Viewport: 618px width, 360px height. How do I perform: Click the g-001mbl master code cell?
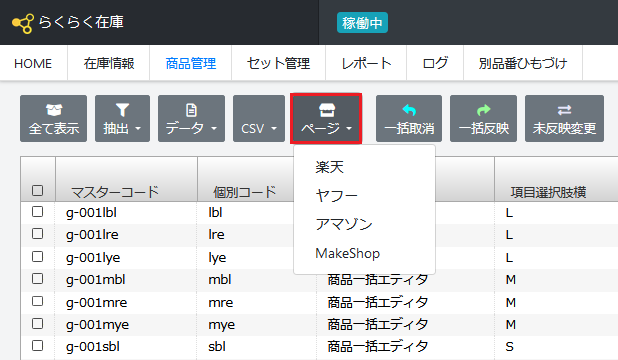coord(95,280)
